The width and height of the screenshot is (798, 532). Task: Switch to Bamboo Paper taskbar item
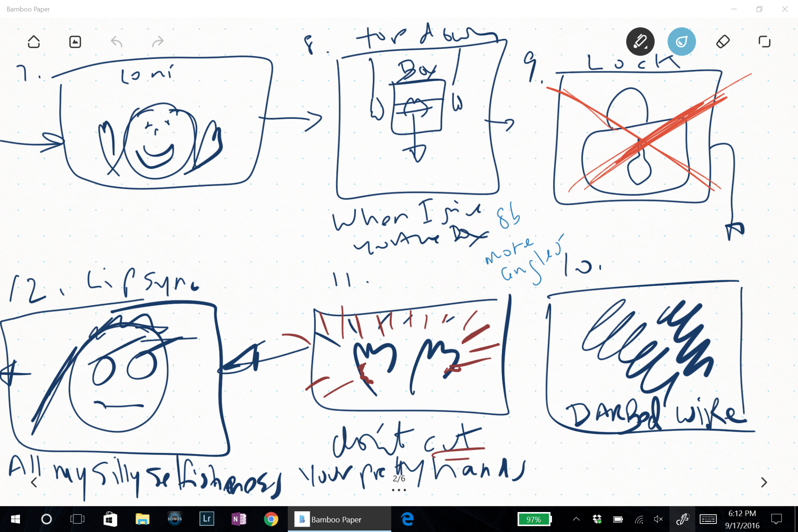point(339,519)
